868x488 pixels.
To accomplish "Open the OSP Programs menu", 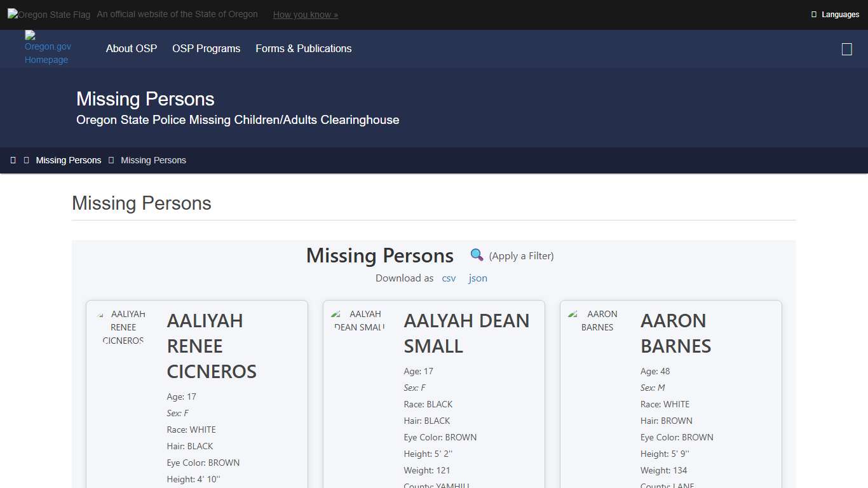I will point(206,48).
